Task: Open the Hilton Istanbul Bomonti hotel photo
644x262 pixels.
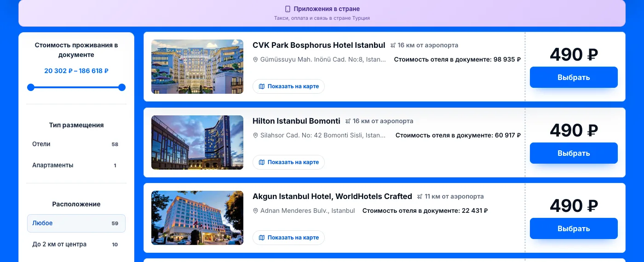Action: pyautogui.click(x=197, y=142)
